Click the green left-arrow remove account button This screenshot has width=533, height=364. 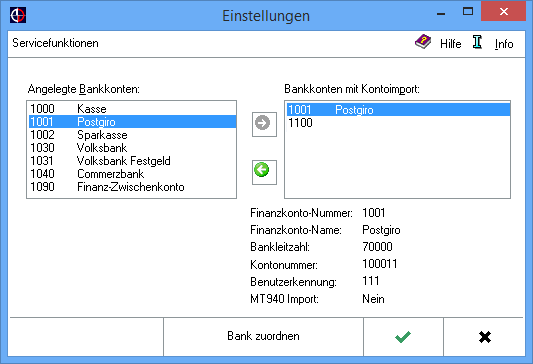pyautogui.click(x=264, y=172)
